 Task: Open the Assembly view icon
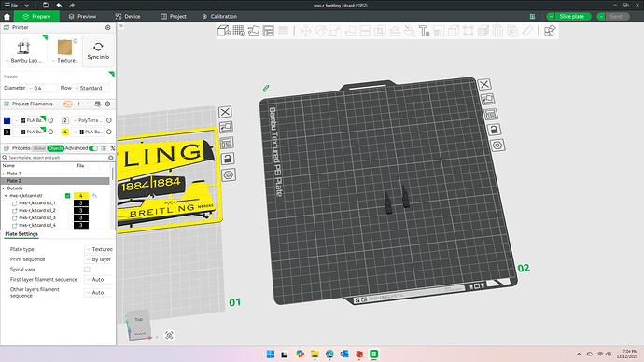tap(550, 31)
